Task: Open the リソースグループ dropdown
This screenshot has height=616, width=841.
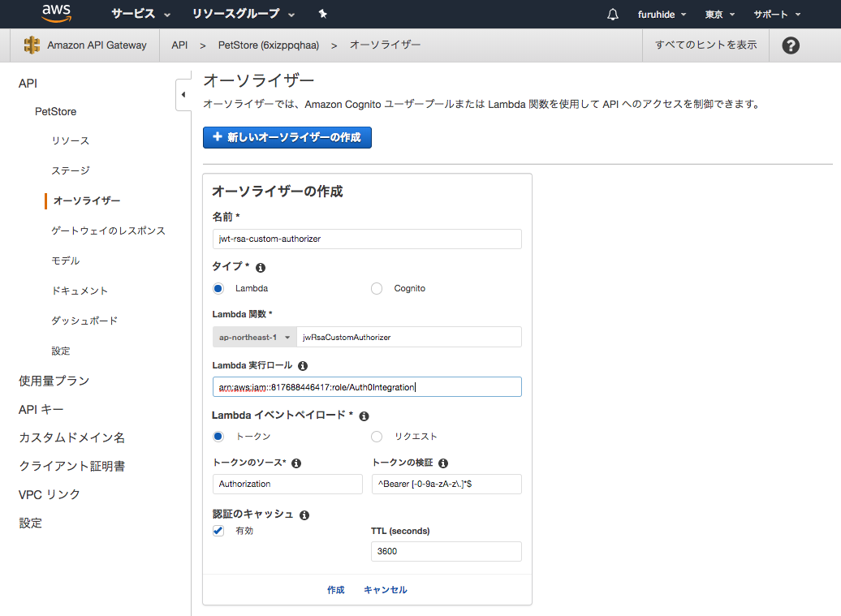Action: [x=234, y=14]
